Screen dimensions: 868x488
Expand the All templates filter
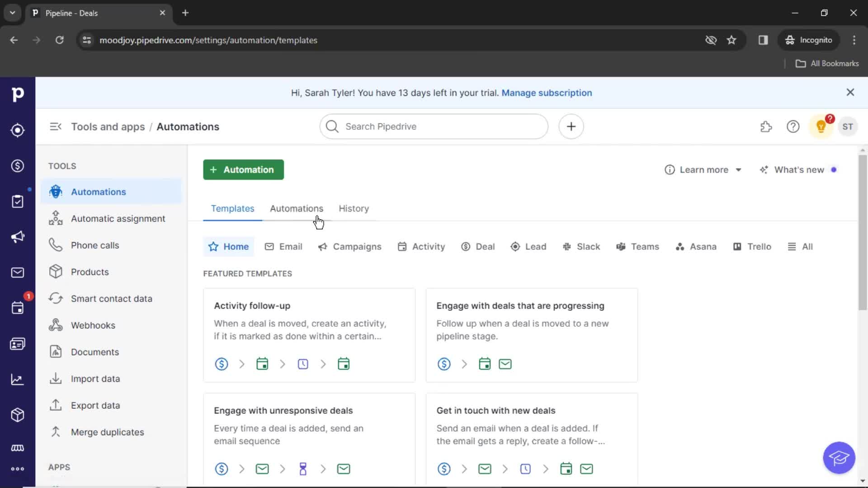tap(801, 246)
